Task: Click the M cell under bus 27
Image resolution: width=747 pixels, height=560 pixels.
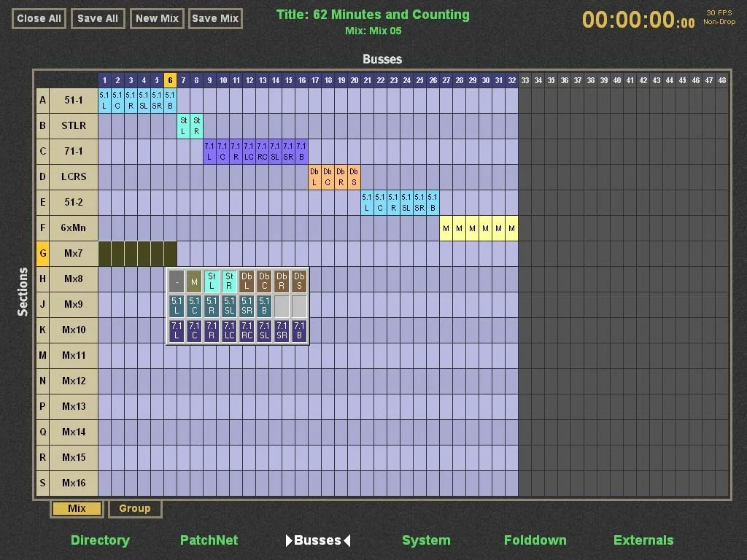Action: pos(446,228)
